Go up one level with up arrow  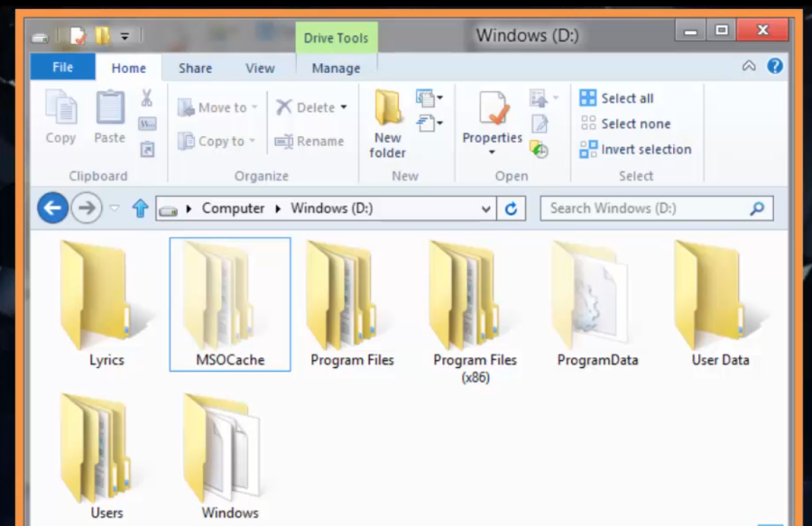[140, 208]
